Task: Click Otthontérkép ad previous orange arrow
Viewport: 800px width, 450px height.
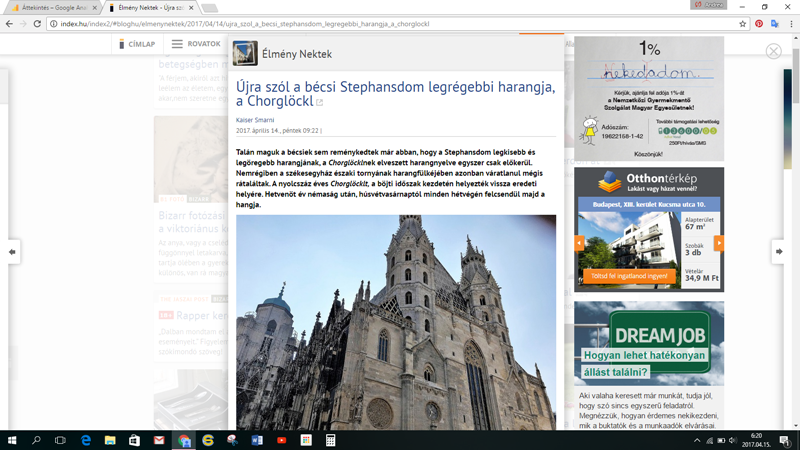Action: (x=579, y=243)
